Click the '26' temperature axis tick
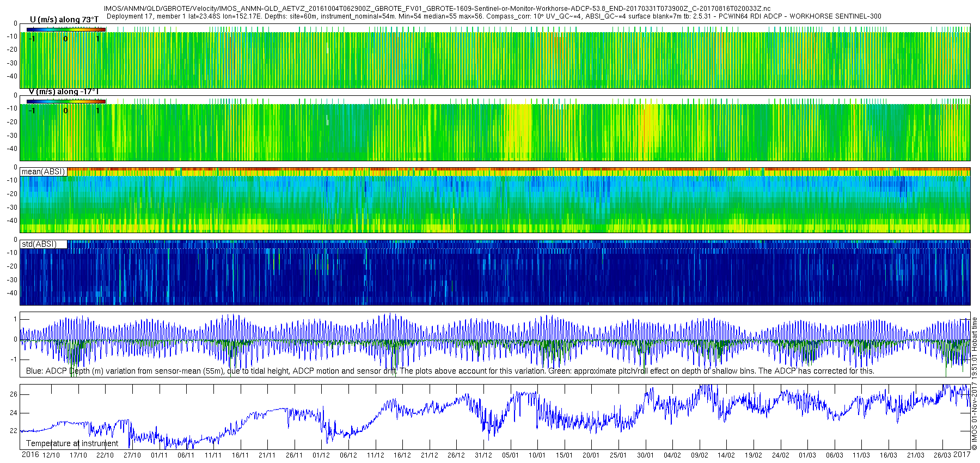Screen dimensions: 980x463 [14, 394]
